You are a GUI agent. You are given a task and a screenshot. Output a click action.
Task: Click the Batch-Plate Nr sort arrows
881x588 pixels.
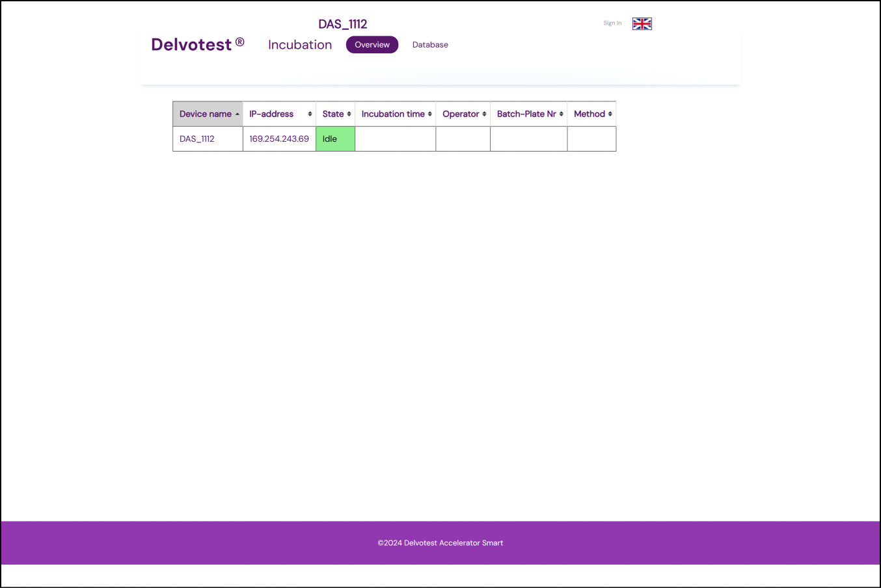click(x=561, y=114)
